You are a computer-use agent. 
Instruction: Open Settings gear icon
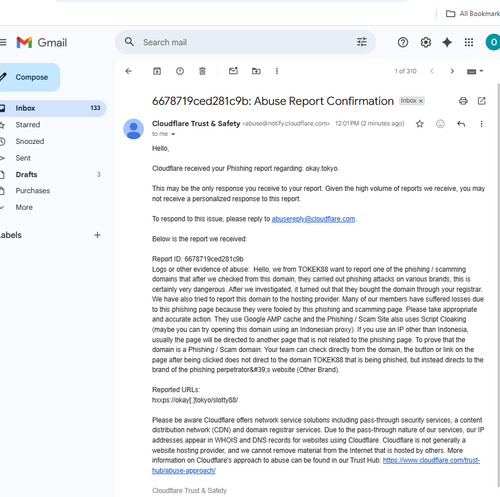pyautogui.click(x=425, y=42)
